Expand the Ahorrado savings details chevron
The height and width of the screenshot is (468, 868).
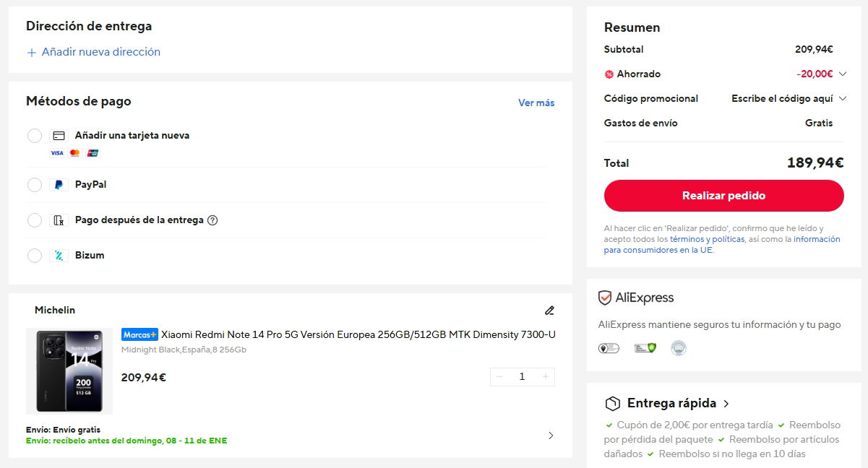coord(843,74)
